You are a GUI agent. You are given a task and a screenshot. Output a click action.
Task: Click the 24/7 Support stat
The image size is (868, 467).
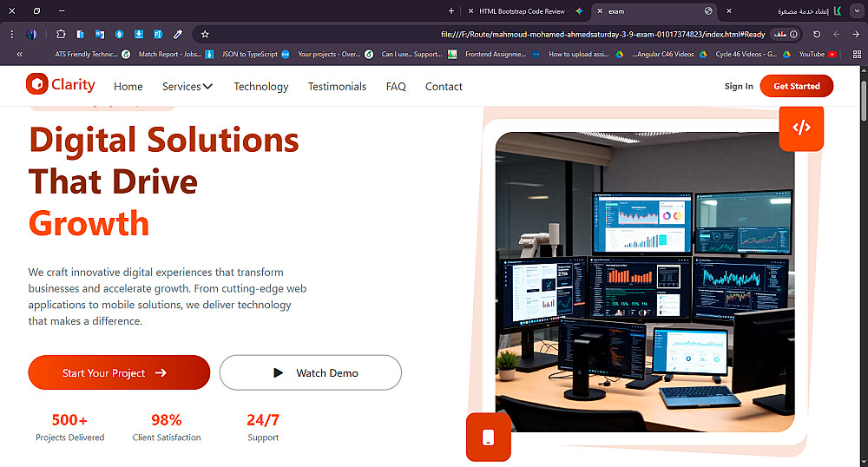[x=263, y=427]
